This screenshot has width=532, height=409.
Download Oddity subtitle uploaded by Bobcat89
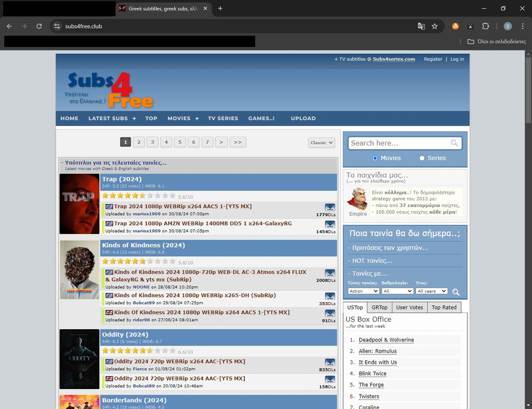[x=330, y=379]
